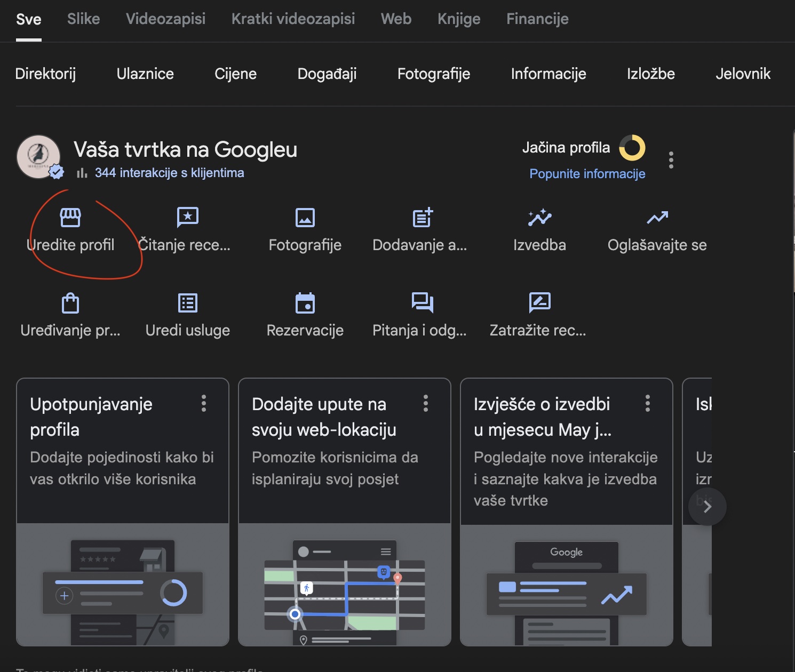Open the Izvedba performance icon
Viewport: 795px width, 672px height.
pos(539,218)
